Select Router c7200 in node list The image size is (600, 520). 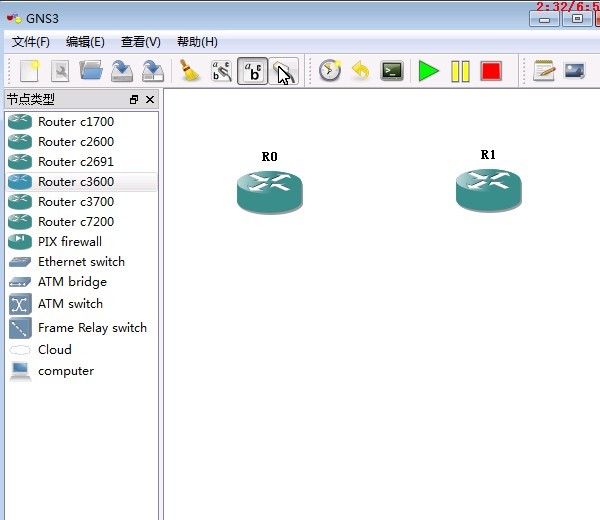pos(76,222)
